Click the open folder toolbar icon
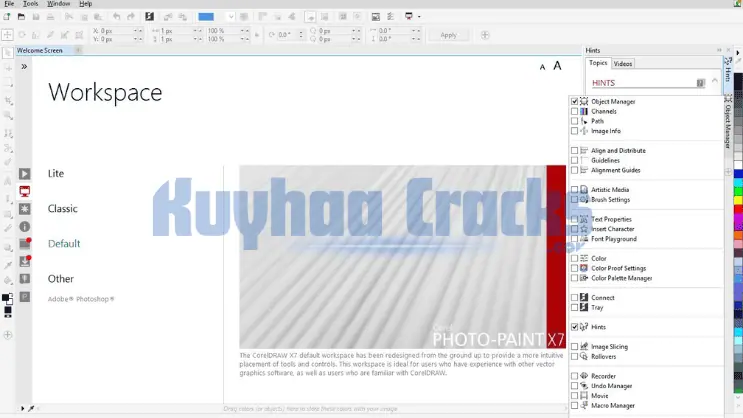Viewport: 743px width, 418px height. (x=23, y=17)
